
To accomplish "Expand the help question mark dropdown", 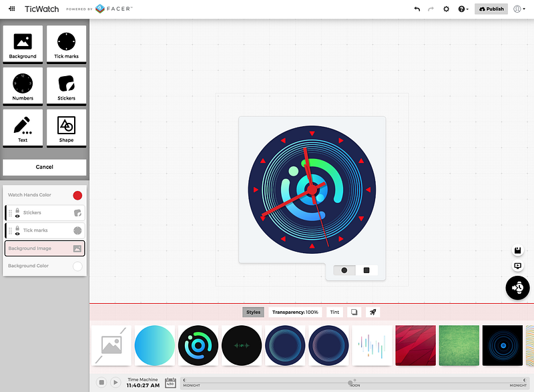I will 463,9.
